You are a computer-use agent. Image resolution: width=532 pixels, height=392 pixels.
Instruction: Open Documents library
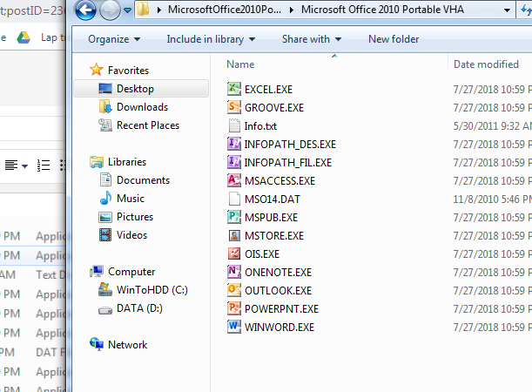pyautogui.click(x=143, y=180)
